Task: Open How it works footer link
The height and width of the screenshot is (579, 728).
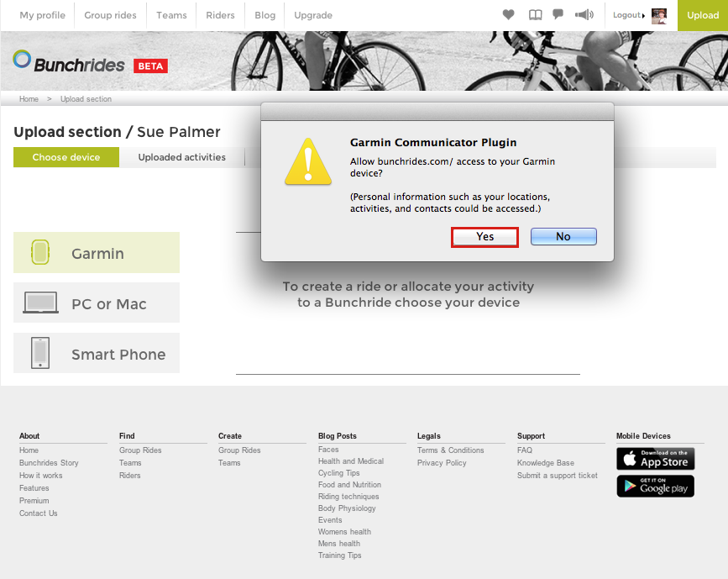Action: (41, 476)
